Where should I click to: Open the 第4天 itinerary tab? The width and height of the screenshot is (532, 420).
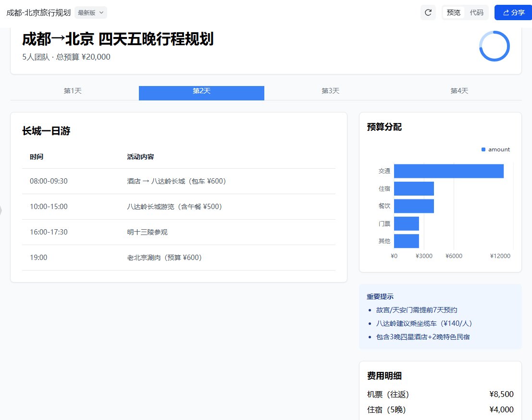point(459,91)
